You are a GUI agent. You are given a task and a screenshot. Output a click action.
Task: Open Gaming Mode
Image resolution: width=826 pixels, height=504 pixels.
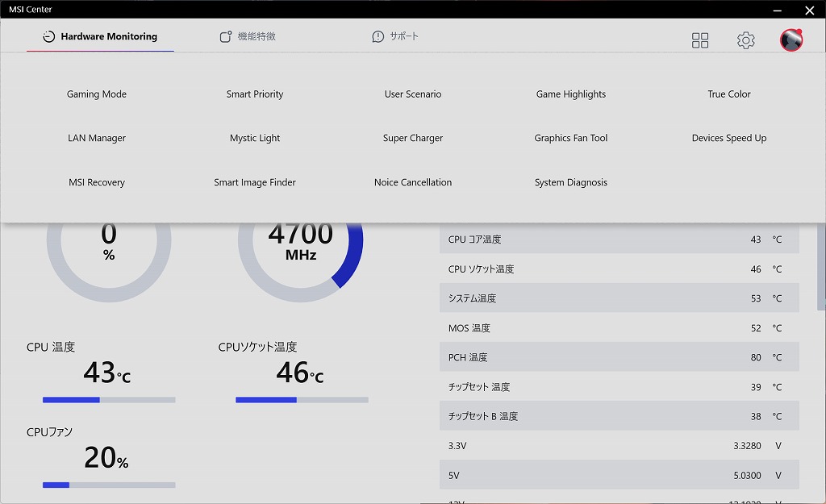[97, 94]
